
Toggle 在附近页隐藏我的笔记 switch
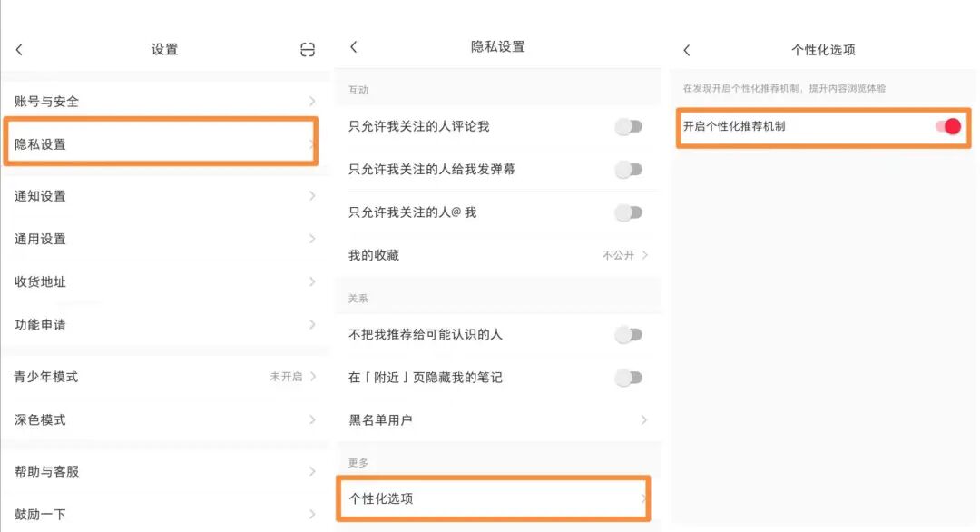click(x=629, y=377)
